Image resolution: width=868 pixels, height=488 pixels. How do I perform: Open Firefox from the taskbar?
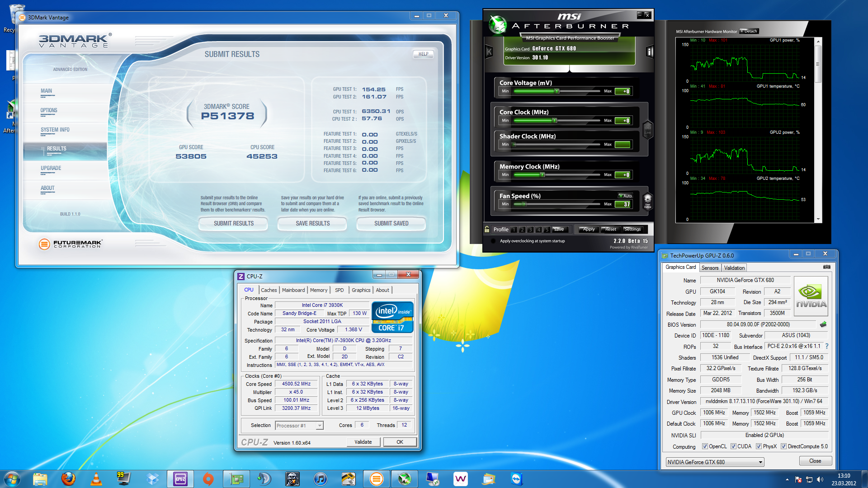click(x=68, y=479)
